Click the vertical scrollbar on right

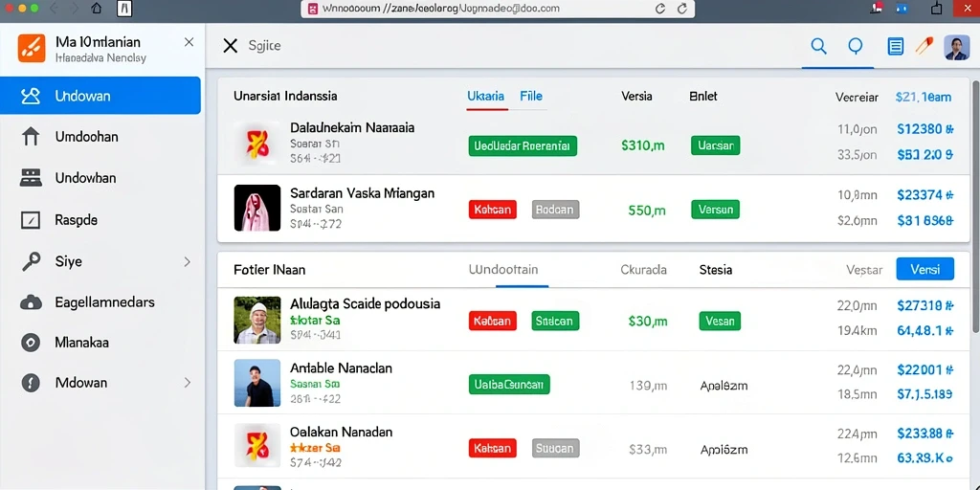pos(975,207)
